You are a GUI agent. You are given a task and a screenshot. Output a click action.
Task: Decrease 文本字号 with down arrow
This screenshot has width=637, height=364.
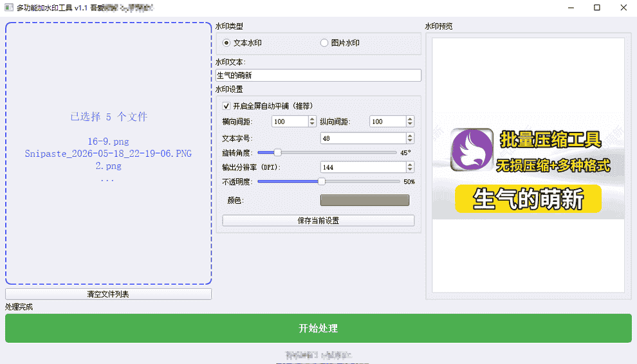pyautogui.click(x=410, y=141)
